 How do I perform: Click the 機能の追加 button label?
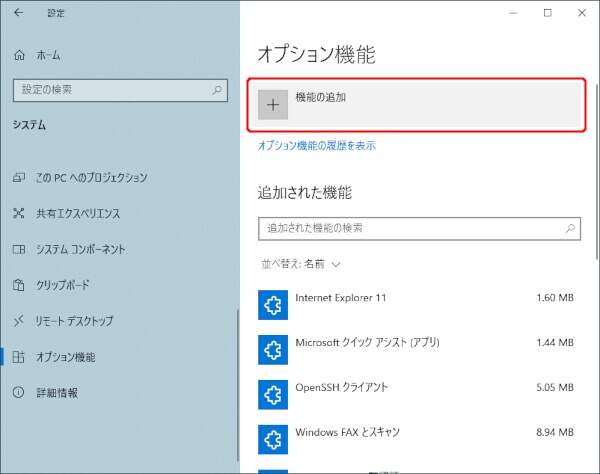coord(321,98)
